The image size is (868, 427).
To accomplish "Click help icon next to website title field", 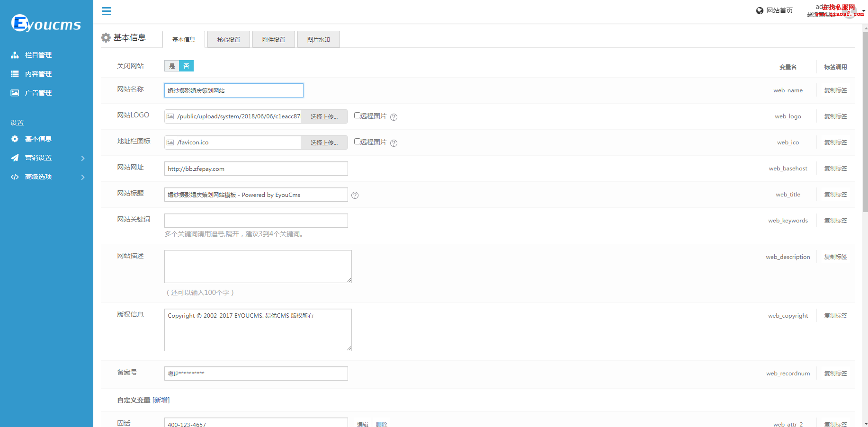I will [355, 195].
